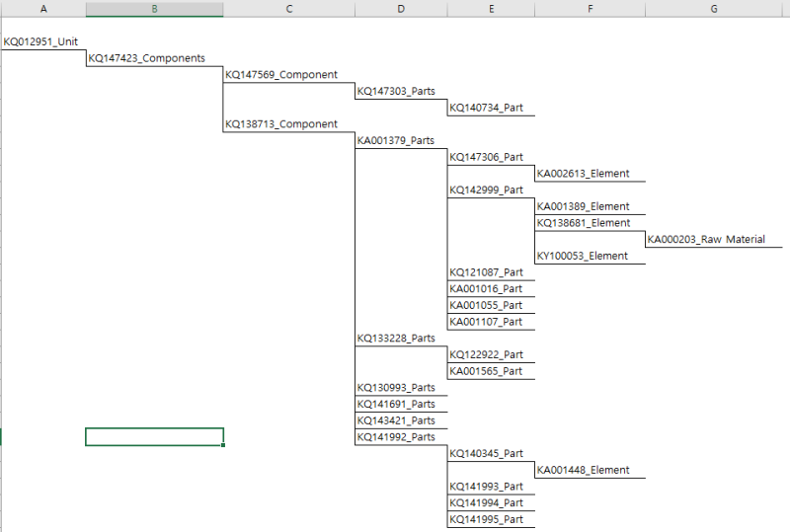Select cell KY100053_Element
Viewport: 790px width, 532px height.
(590, 256)
